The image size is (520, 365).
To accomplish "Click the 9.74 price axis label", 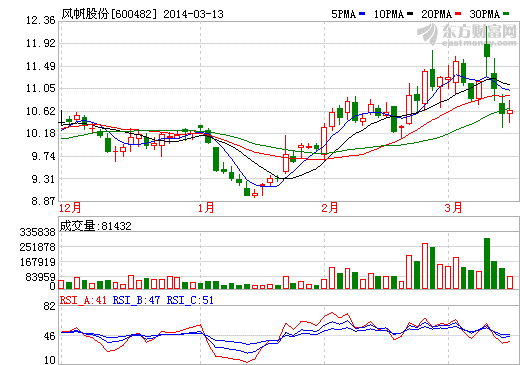I will [43, 156].
